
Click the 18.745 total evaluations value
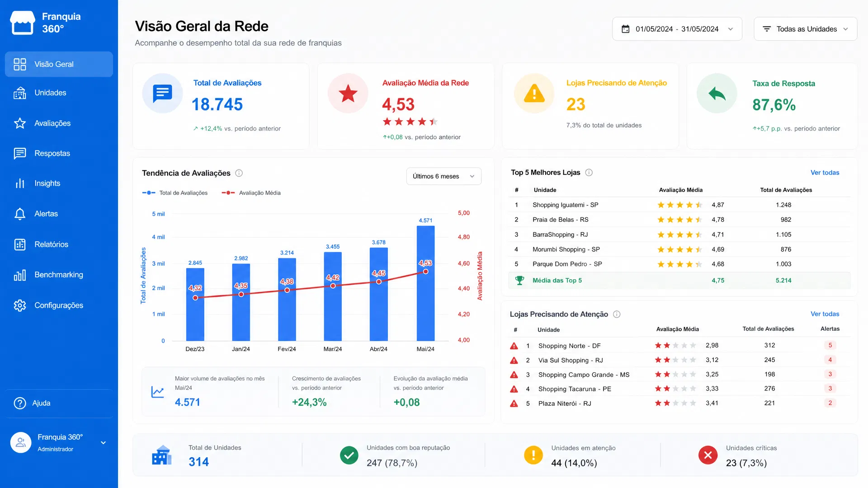(x=217, y=104)
